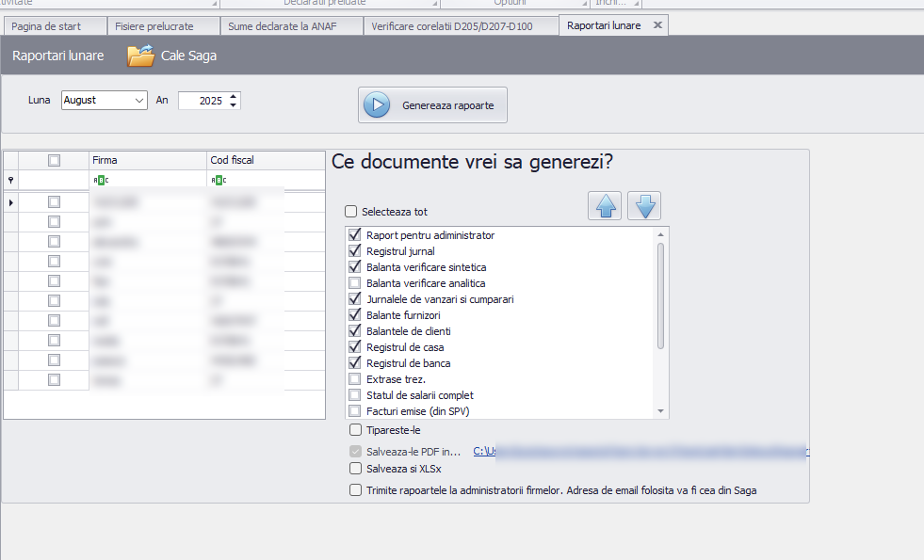Click the blue up arrow button
Screen dimensions: 924x560
tap(605, 205)
